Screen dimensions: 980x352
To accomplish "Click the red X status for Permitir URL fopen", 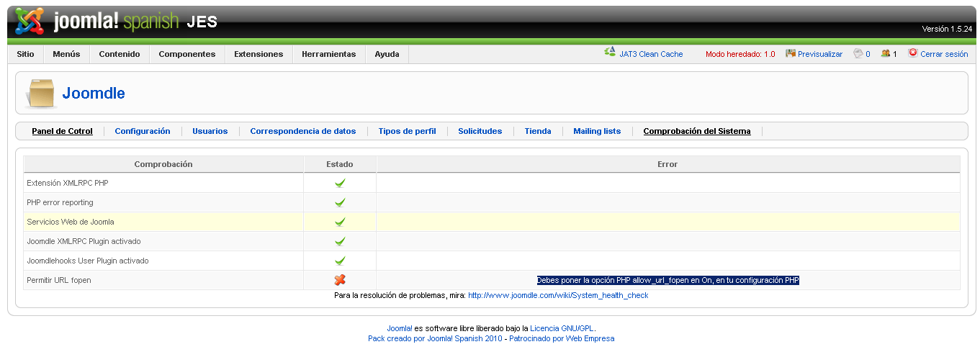I will (340, 280).
